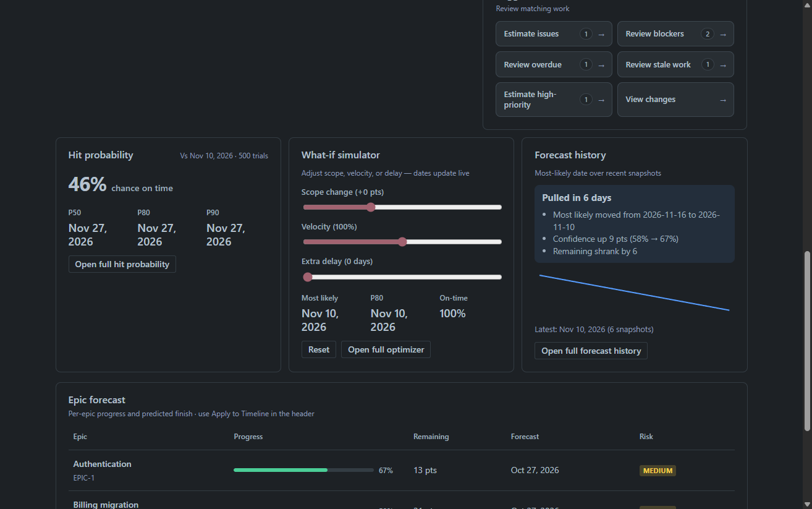Open the Review stale work shortcut
The width and height of the screenshot is (812, 509).
tap(675, 64)
